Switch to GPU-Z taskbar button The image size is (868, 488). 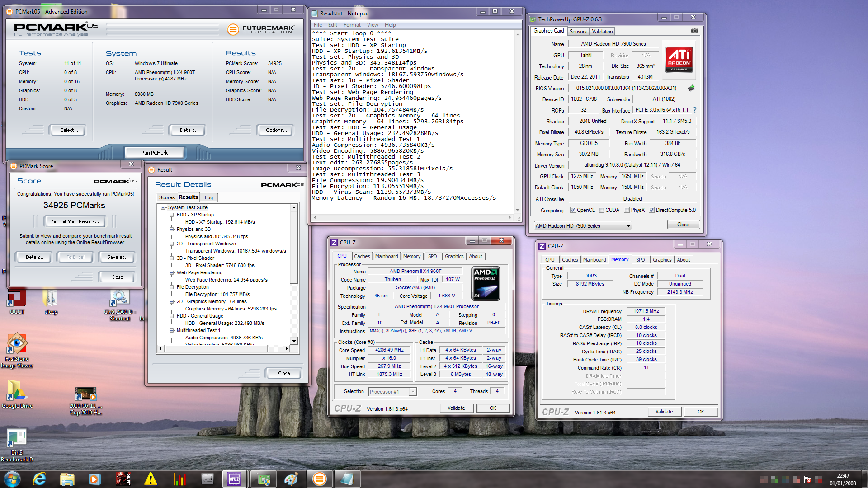263,479
